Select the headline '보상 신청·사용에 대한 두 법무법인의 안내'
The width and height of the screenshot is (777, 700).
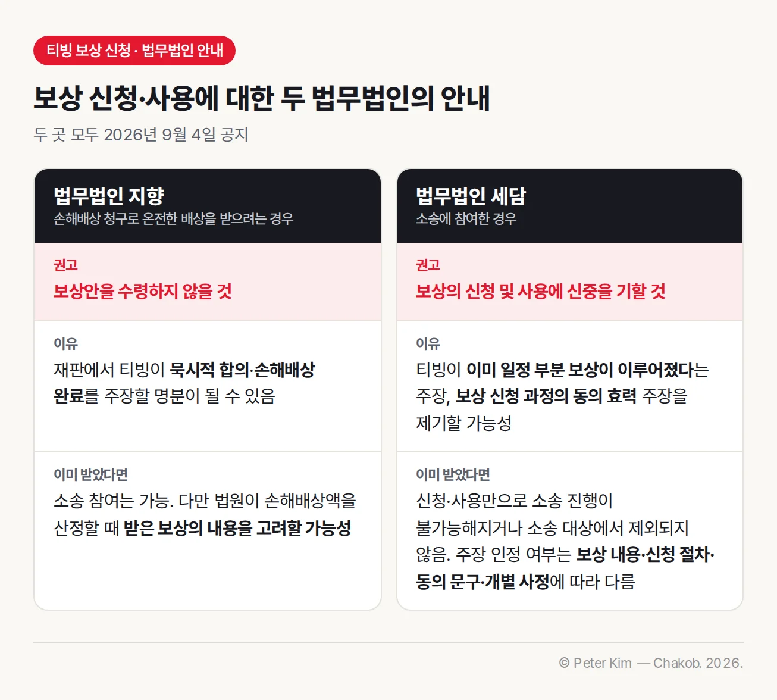tap(262, 98)
